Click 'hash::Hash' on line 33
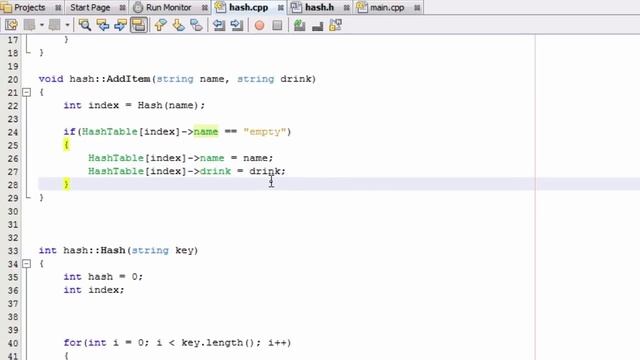This screenshot has width=640, height=360. [x=94, y=250]
